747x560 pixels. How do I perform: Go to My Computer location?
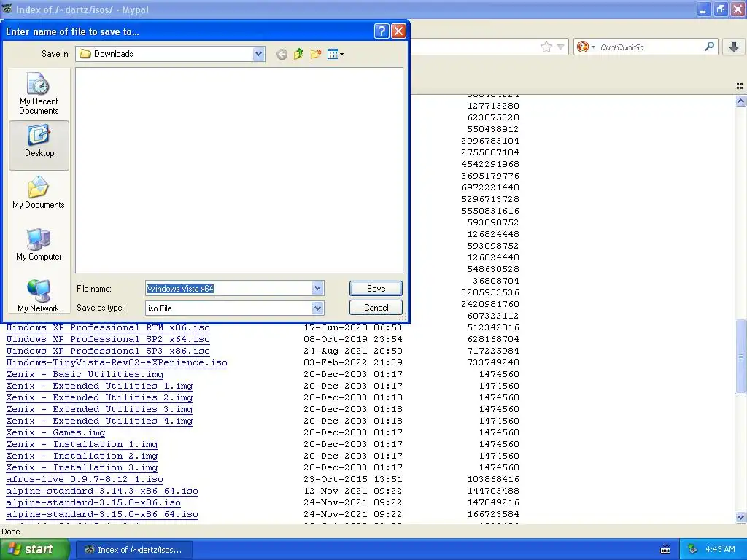point(39,244)
